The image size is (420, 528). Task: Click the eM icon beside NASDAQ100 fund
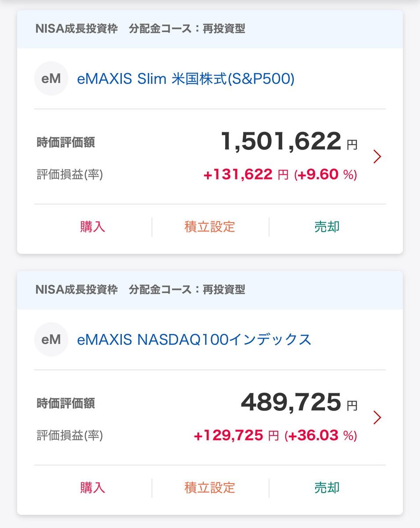[x=51, y=339]
